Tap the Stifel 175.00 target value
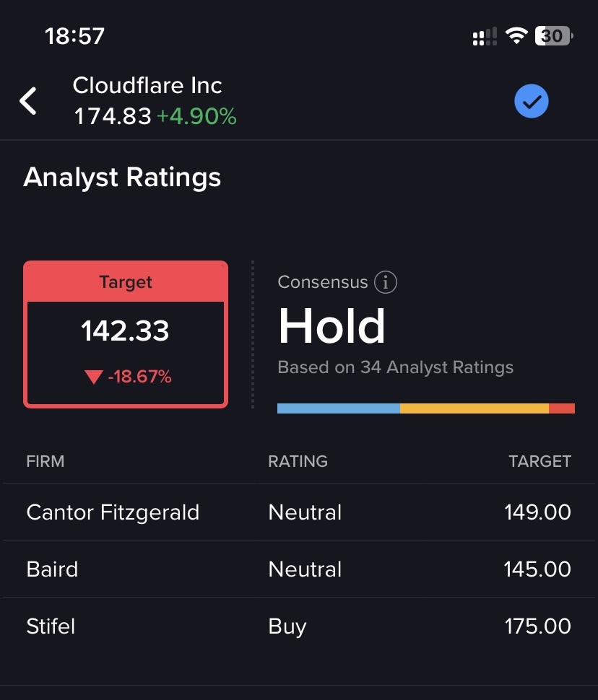 pyautogui.click(x=537, y=626)
